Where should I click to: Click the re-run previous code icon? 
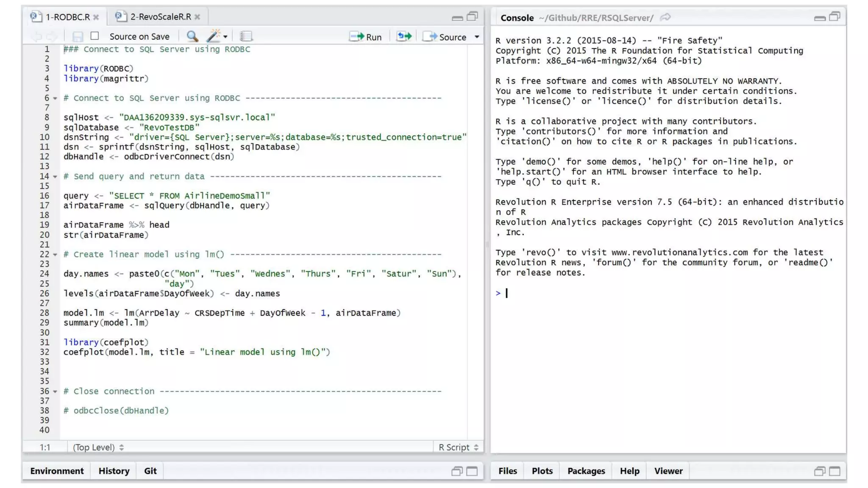tap(404, 36)
